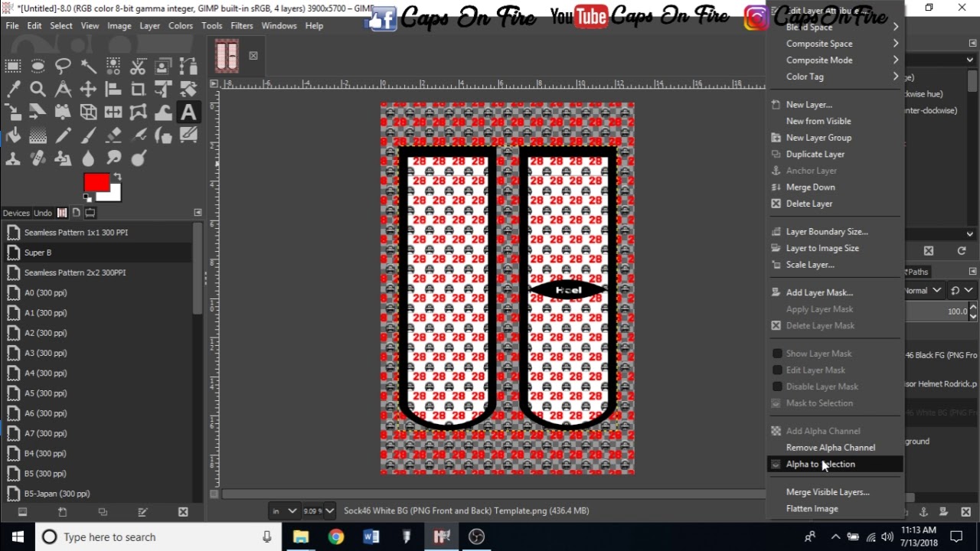The width and height of the screenshot is (980, 551).
Task: Reset colors to default black and white
Action: pyautogui.click(x=87, y=197)
